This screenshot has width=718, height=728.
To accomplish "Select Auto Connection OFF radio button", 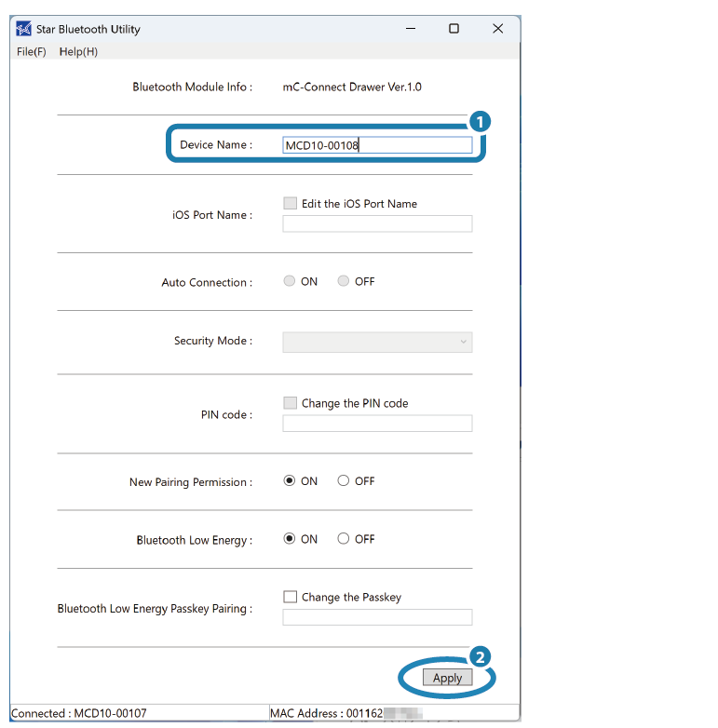I will click(x=344, y=281).
